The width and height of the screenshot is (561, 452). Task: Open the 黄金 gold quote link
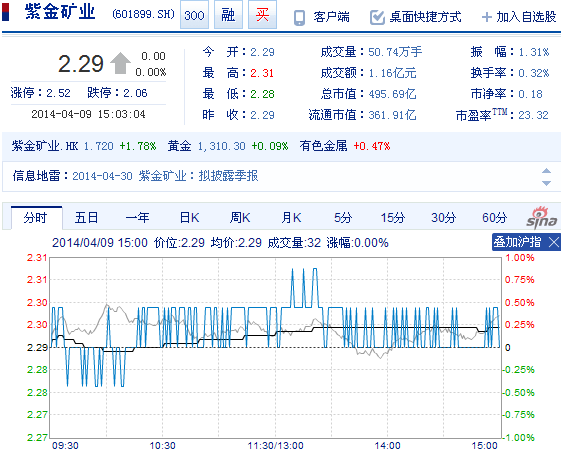coord(180,146)
